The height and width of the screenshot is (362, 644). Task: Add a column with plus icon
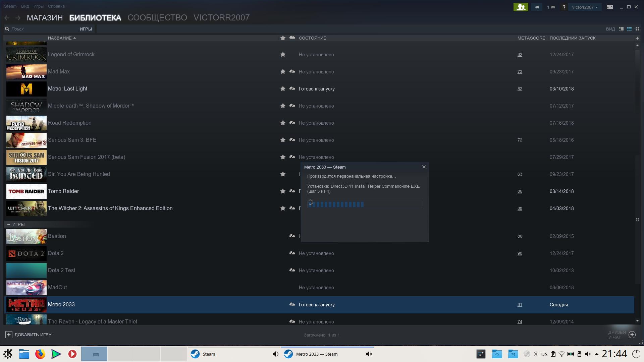tap(637, 38)
